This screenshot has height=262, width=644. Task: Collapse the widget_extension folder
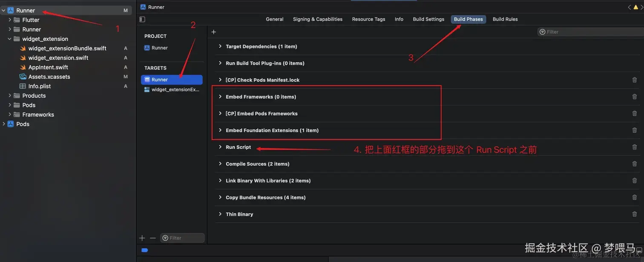[10, 39]
